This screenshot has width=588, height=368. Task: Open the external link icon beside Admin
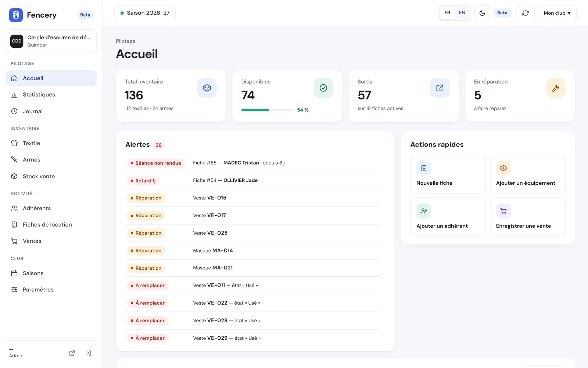[72, 353]
